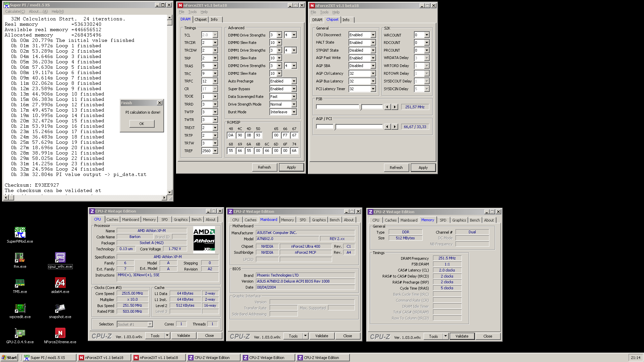Open the TRCDR dropdown
The height and width of the screenshot is (362, 644).
tap(215, 43)
